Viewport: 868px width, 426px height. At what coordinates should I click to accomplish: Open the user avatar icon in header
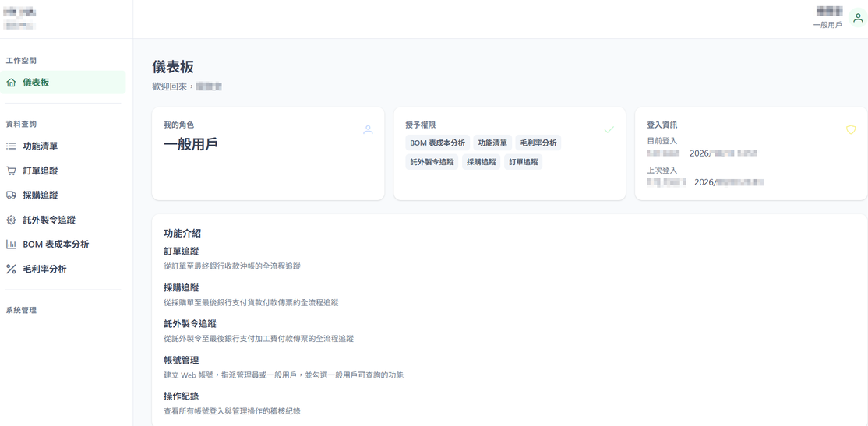tap(858, 17)
